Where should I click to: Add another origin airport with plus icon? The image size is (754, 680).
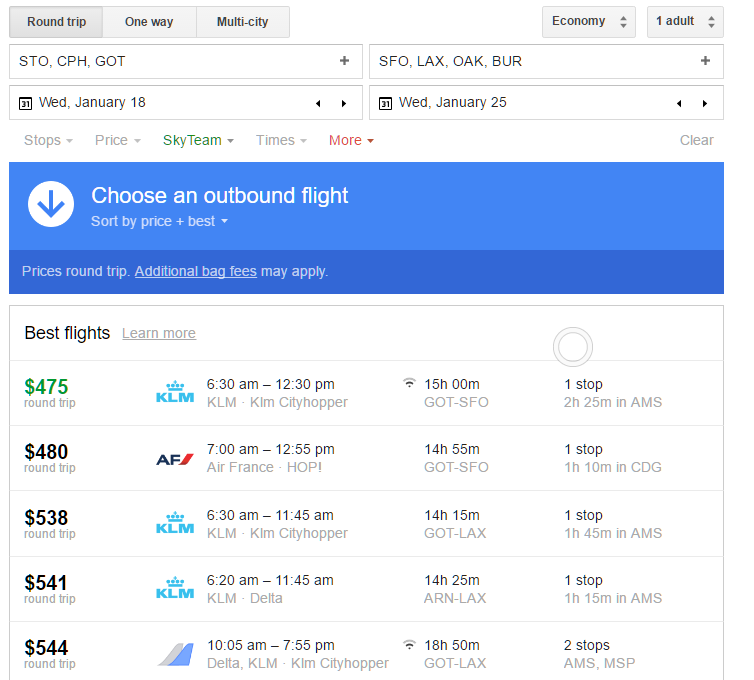(344, 61)
